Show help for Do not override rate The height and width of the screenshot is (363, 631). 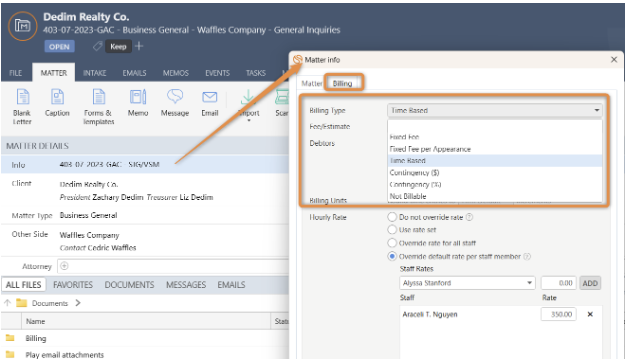pyautogui.click(x=469, y=217)
